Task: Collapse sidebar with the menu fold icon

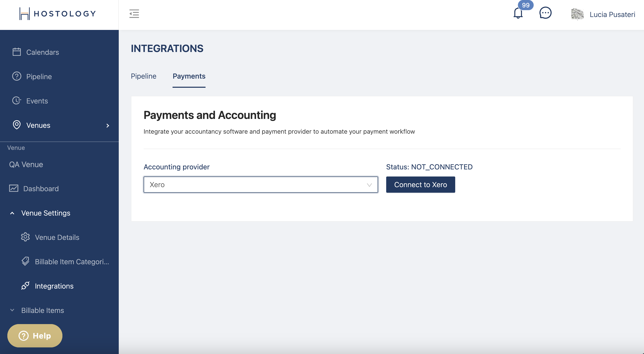Action: click(x=134, y=14)
